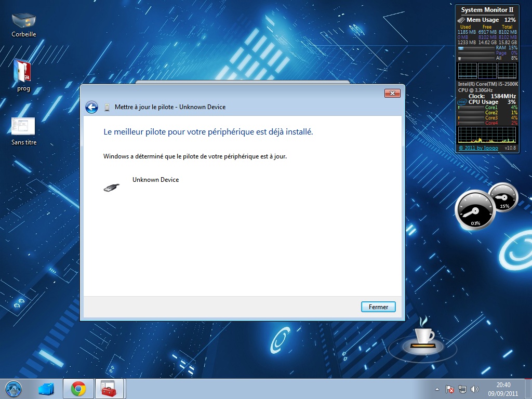Click the Fermer button
This screenshot has width=532, height=399.
pyautogui.click(x=378, y=307)
